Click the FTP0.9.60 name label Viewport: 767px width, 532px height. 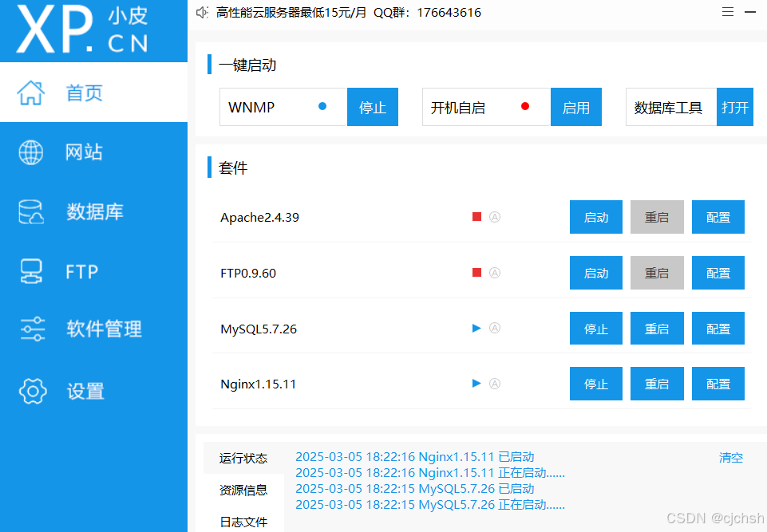pos(248,273)
